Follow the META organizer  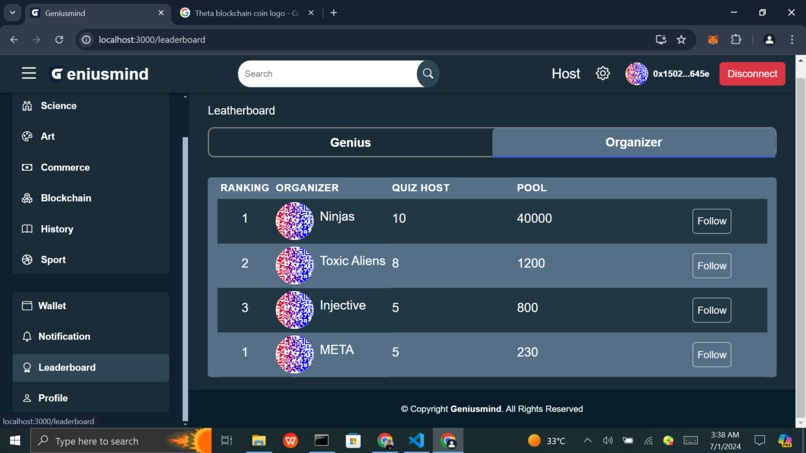click(711, 355)
